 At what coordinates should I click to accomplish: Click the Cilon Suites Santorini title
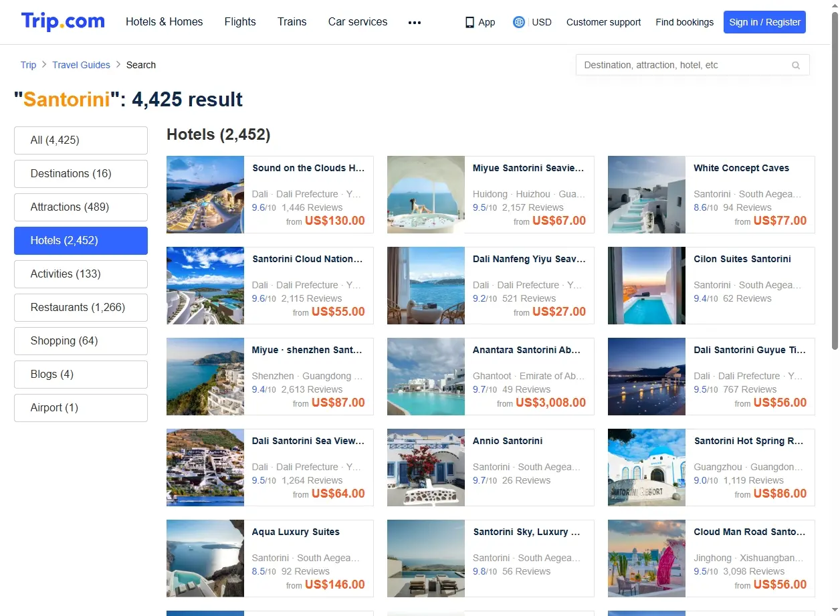tap(742, 259)
